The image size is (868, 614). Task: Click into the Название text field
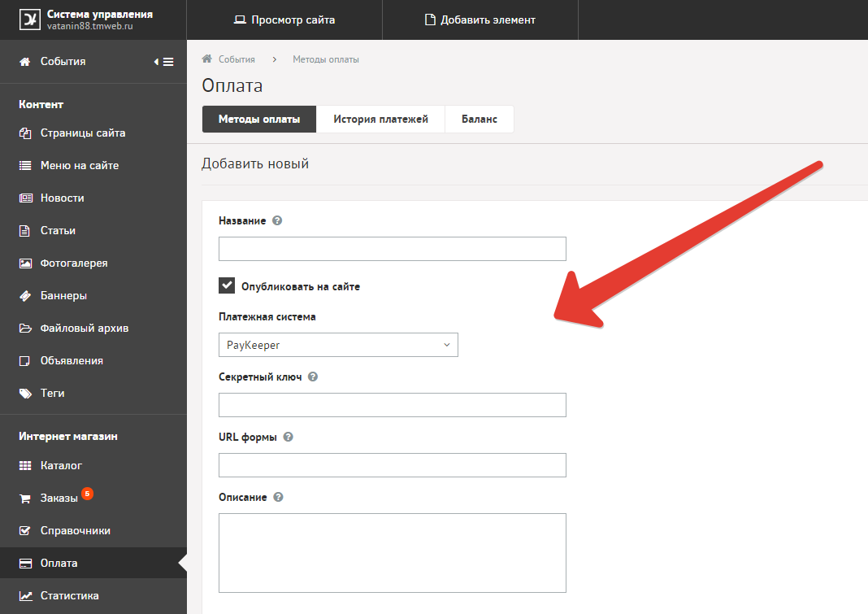tap(392, 249)
